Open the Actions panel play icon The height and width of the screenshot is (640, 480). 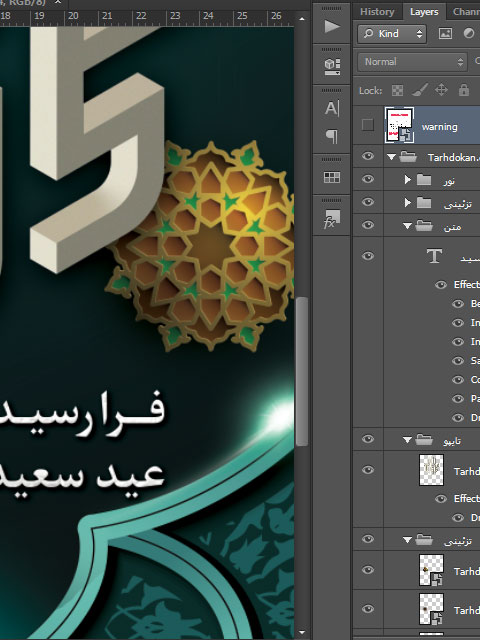[x=332, y=27]
